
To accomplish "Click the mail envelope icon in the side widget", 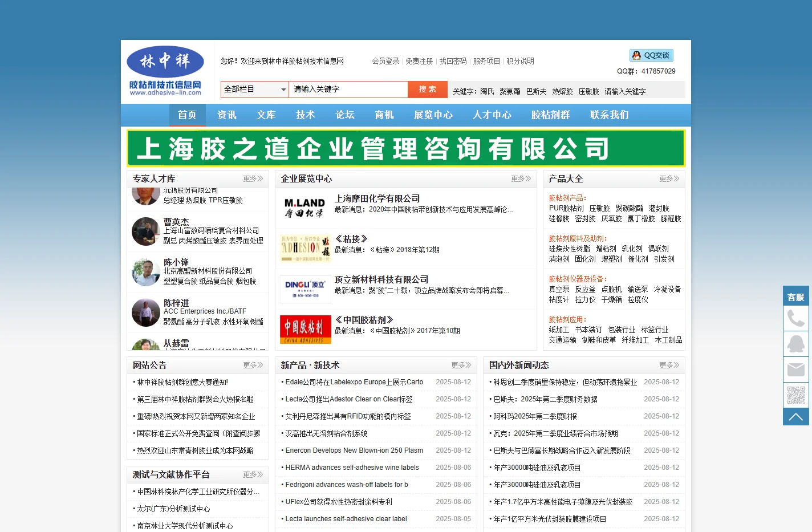I will click(x=796, y=369).
